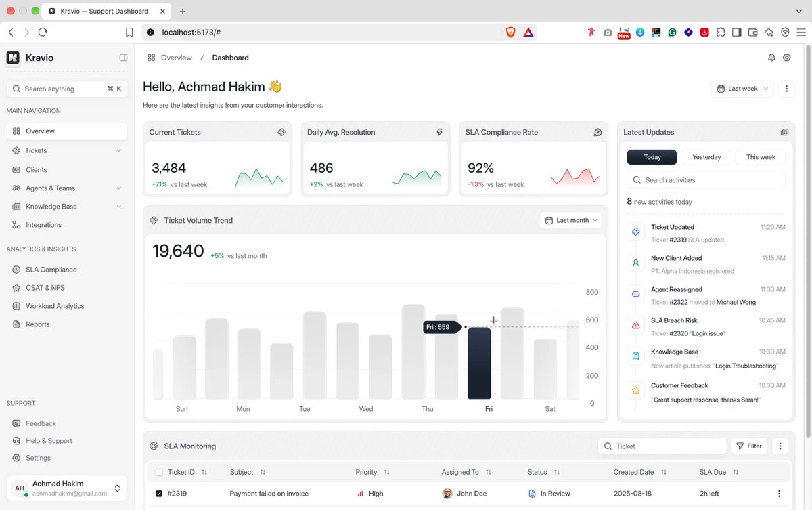The image size is (812, 510).
Task: Uncheck the ticket #2319 checkbox
Action: (159, 494)
